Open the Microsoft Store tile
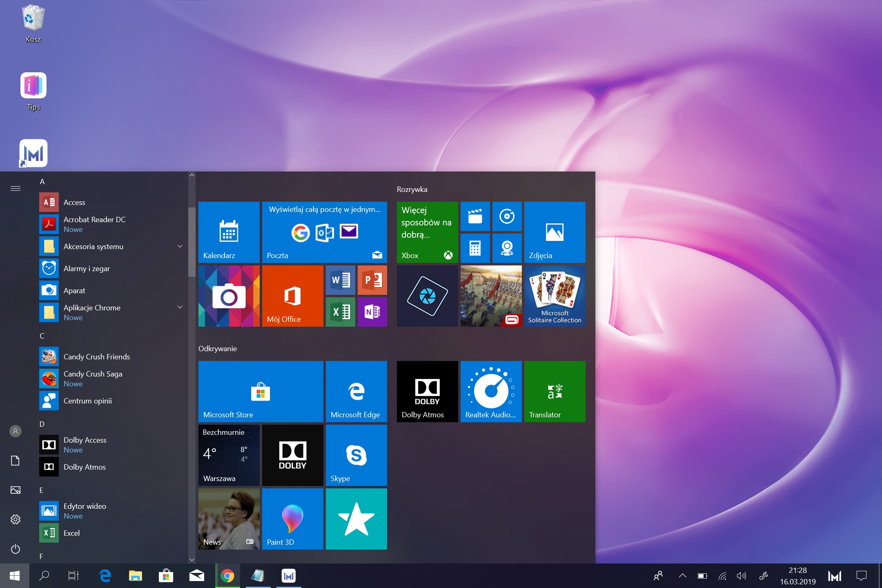The width and height of the screenshot is (882, 588). tap(261, 392)
